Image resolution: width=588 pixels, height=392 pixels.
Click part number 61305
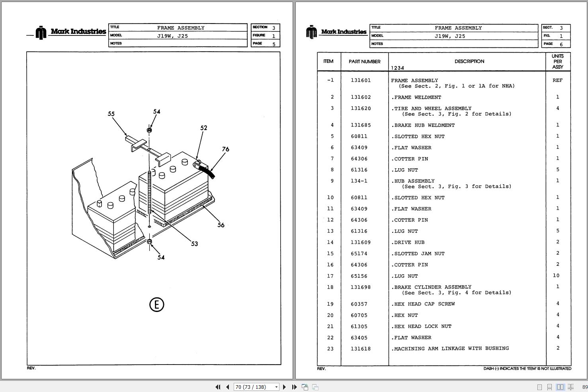359,326
